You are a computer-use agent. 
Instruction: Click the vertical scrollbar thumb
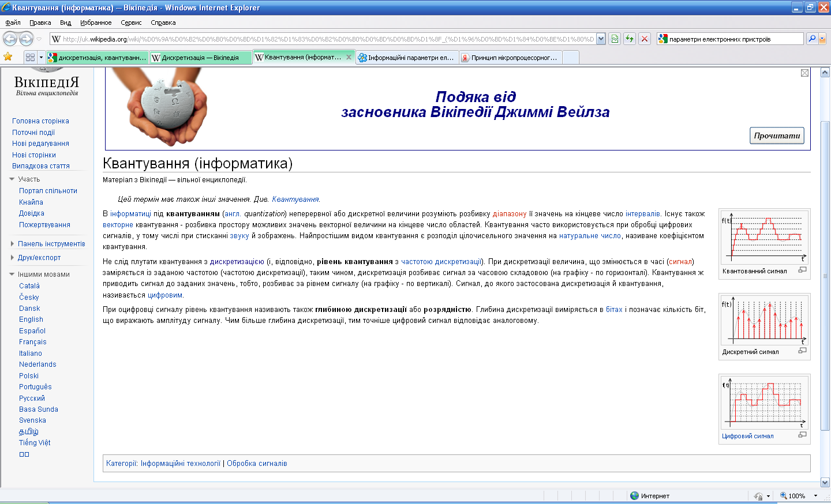[x=825, y=277]
